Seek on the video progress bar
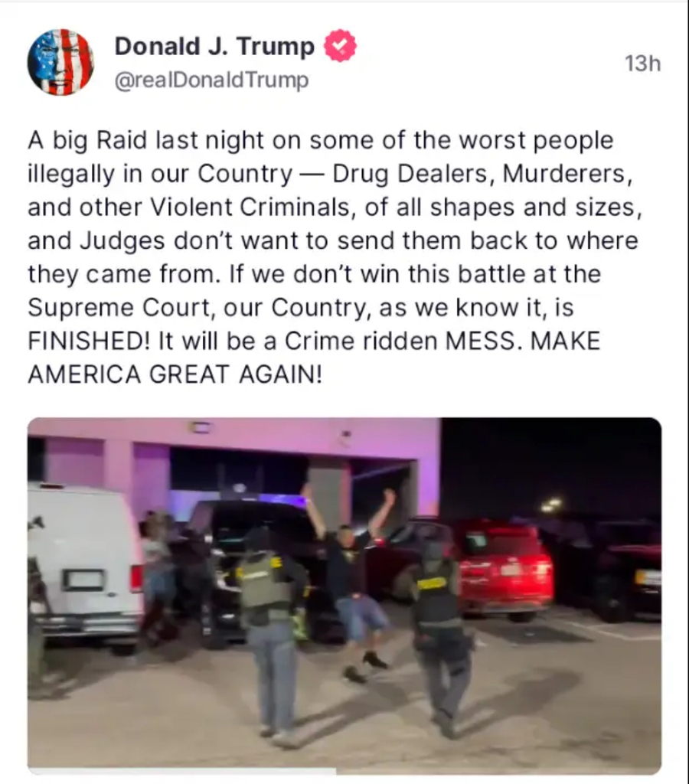 344,771
